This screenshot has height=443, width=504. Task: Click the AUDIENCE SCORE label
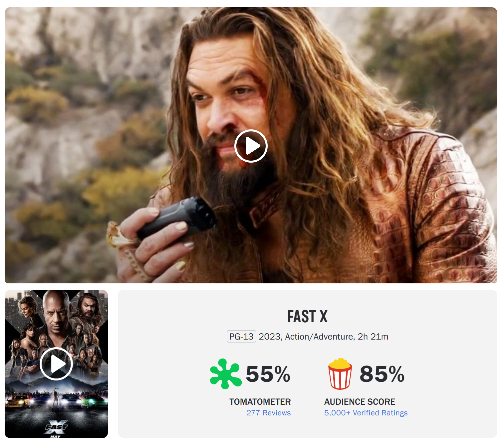(x=360, y=402)
